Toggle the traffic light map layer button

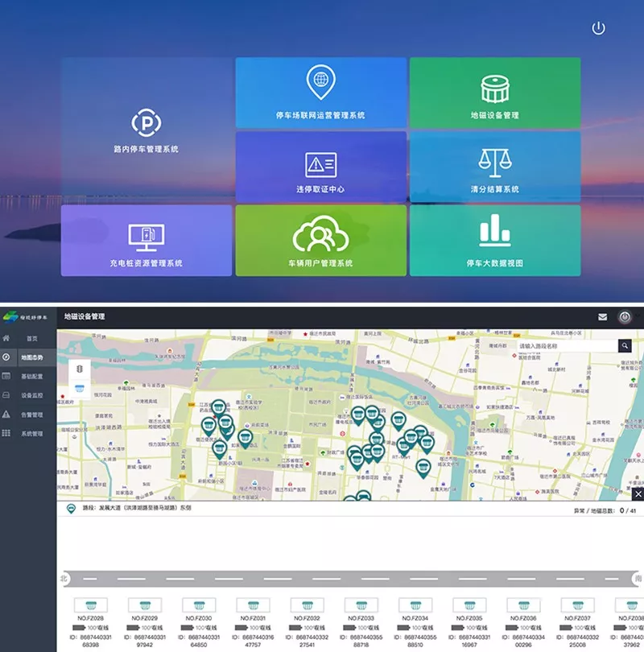click(80, 368)
